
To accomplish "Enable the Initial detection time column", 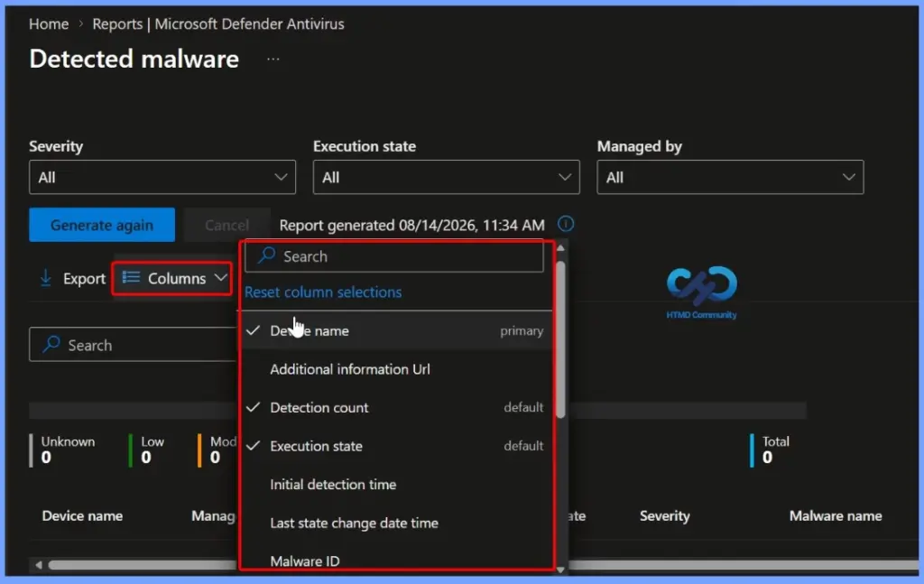I will 395,485.
